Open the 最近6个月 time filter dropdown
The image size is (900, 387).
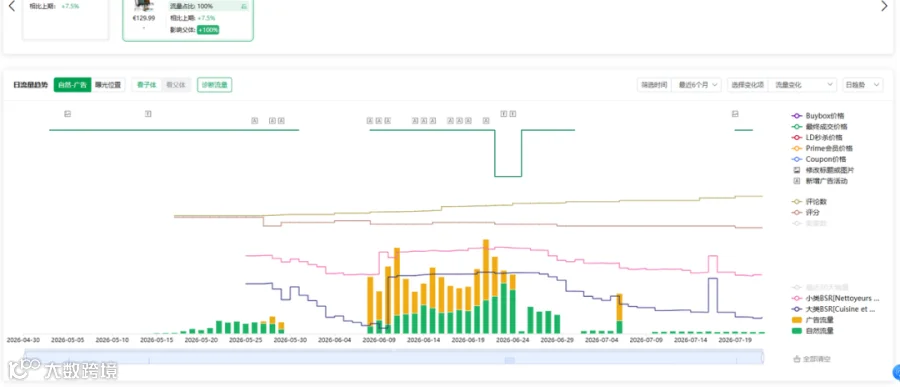(x=696, y=85)
